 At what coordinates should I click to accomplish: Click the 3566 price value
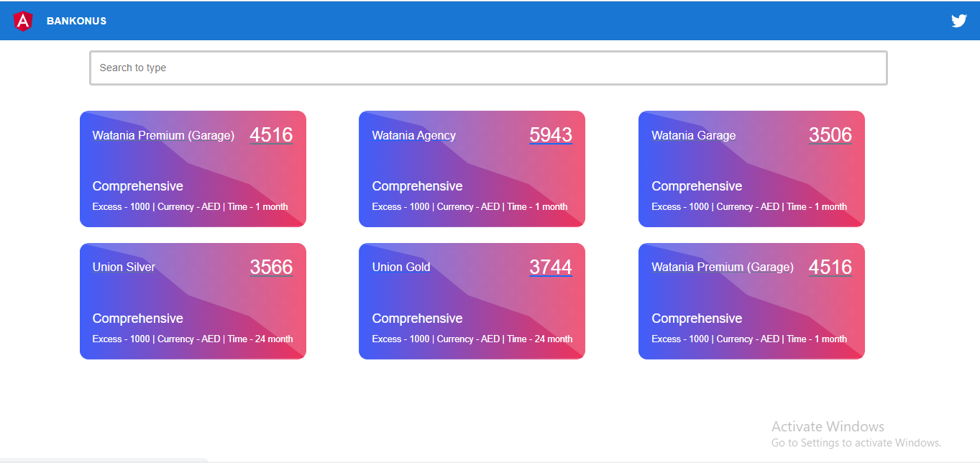tap(271, 267)
